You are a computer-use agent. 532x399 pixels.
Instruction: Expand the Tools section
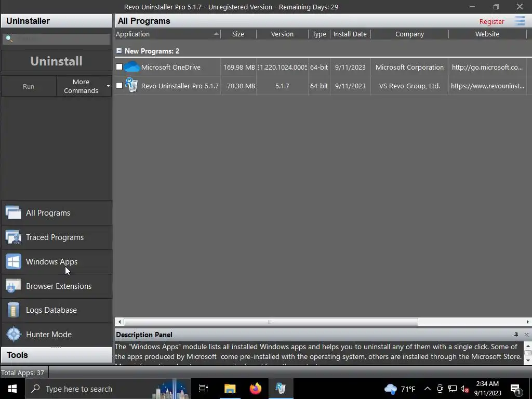click(x=56, y=355)
